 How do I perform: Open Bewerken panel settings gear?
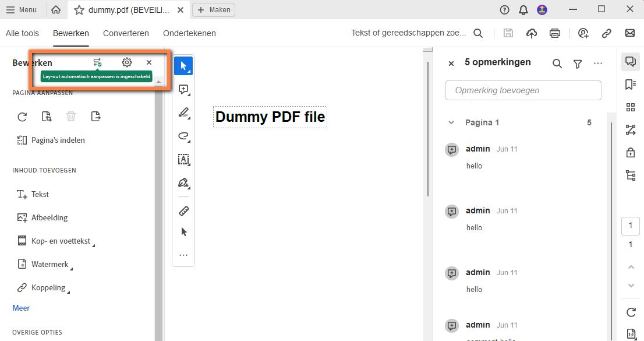coord(127,62)
